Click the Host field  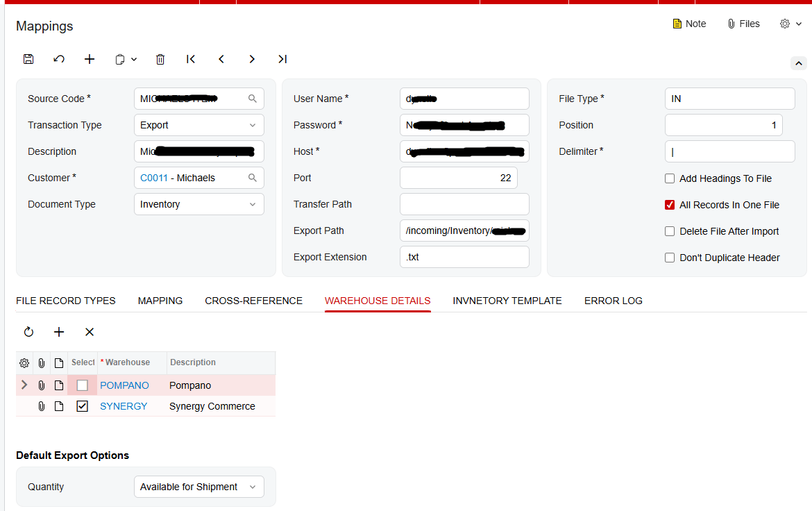(464, 151)
